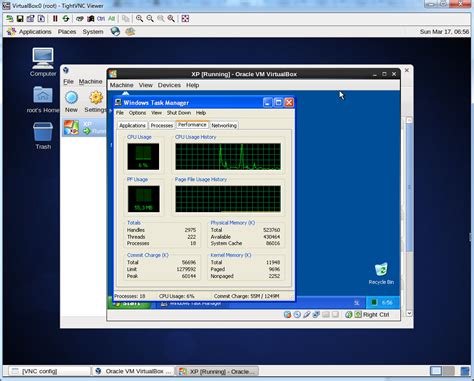Click TightVNC auto zoom magnifier
The height and width of the screenshot is (381, 474).
coord(171,19)
